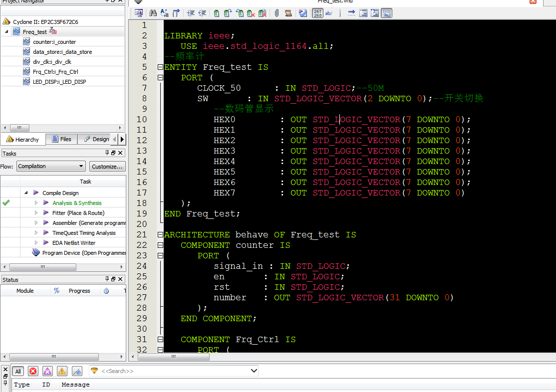This screenshot has height=392, width=556.
Task: Open Program Device programmer icon
Action: coord(36,253)
